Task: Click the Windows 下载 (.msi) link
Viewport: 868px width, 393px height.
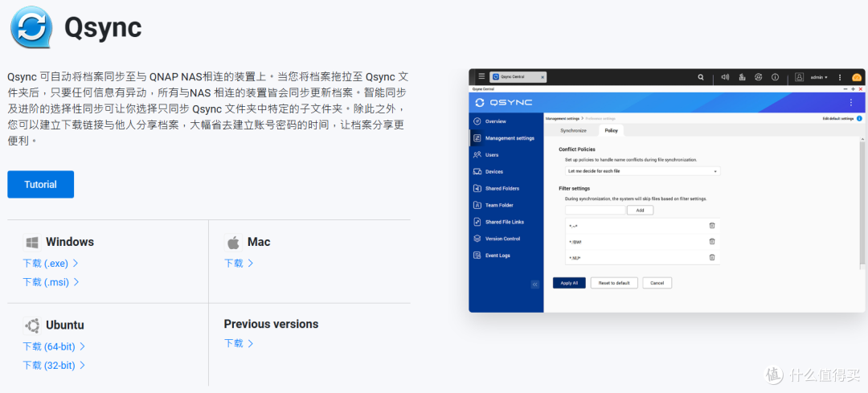Action: (51, 282)
